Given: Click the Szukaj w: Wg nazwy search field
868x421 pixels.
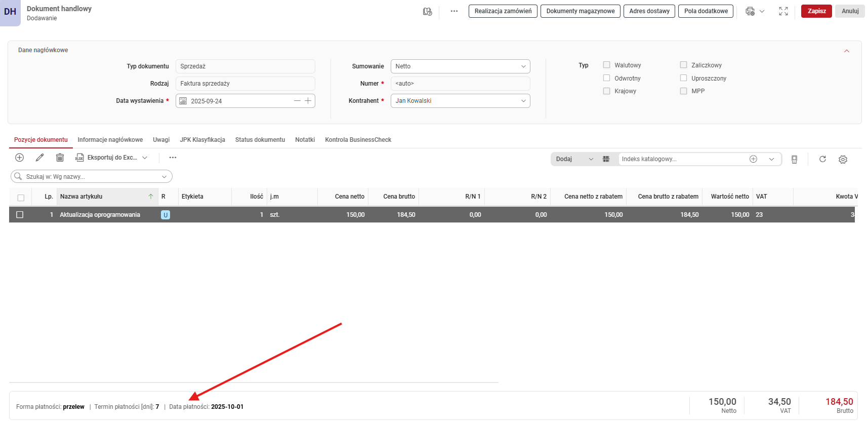Looking at the screenshot, I should point(91,177).
